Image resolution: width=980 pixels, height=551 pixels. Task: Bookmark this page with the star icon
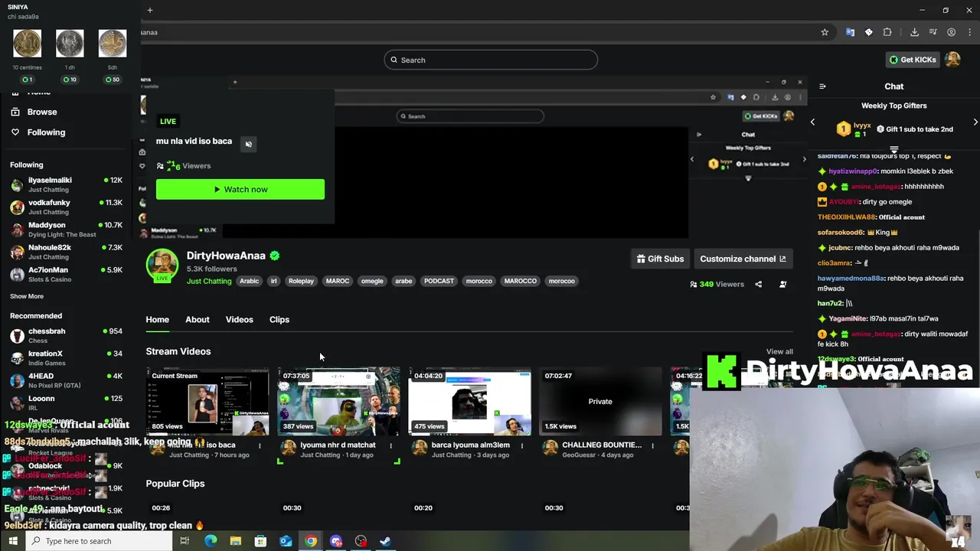click(x=825, y=32)
